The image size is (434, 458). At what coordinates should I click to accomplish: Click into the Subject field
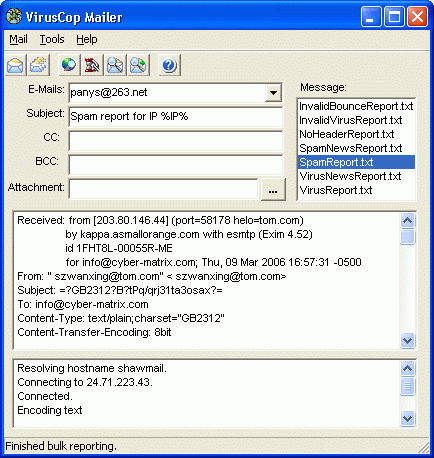pyautogui.click(x=175, y=116)
